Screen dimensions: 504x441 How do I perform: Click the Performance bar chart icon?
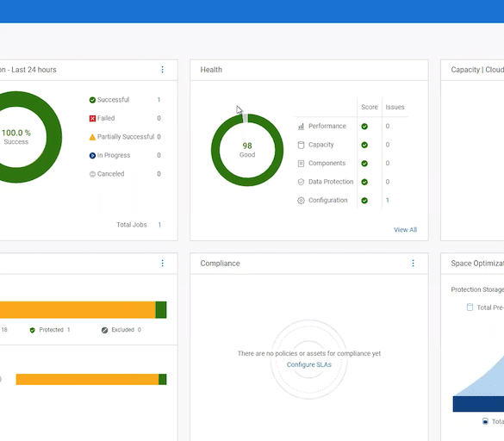tap(301, 127)
